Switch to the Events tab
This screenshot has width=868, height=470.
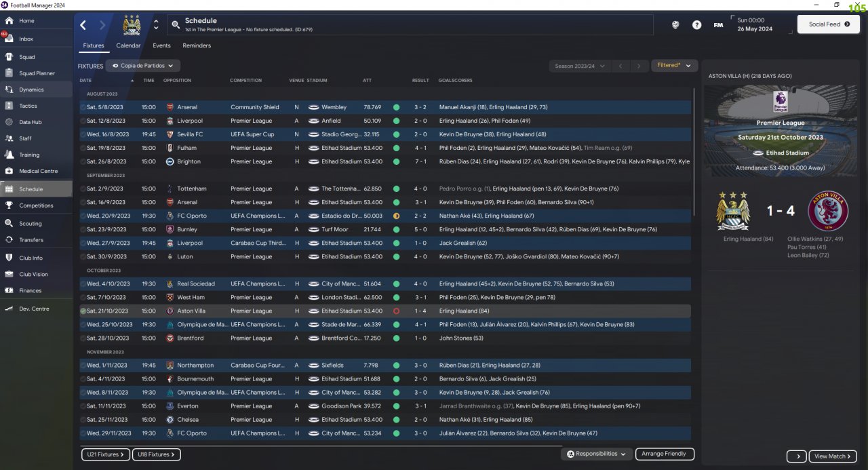[161, 45]
